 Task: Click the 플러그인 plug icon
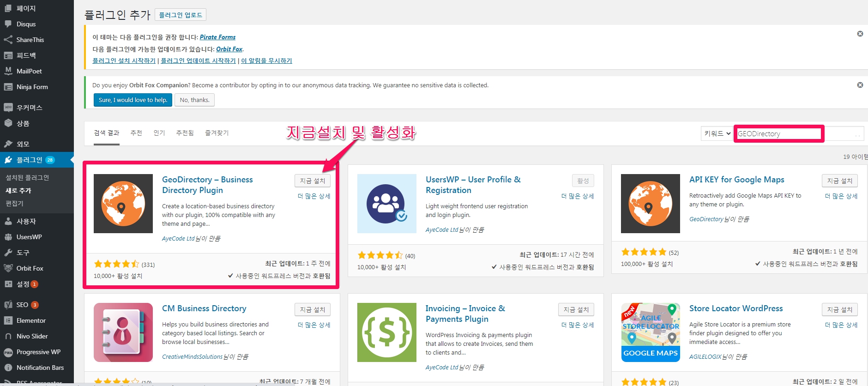(8, 160)
